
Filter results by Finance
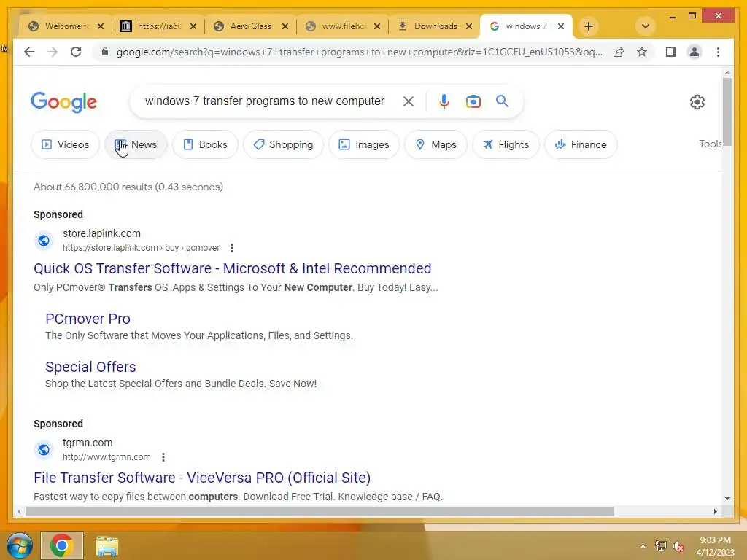[581, 144]
